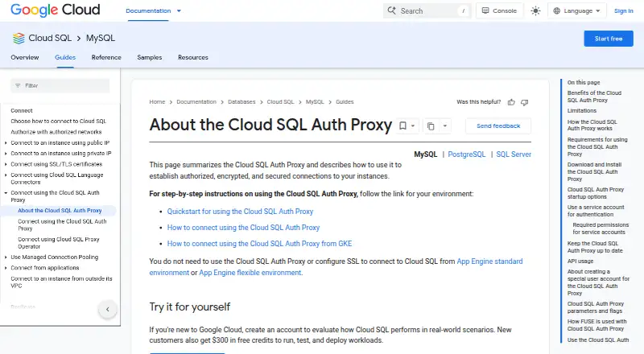Open Connect using Cloud SQL Proxy Operator
Screen dimensions: 644x354
(x=58, y=243)
